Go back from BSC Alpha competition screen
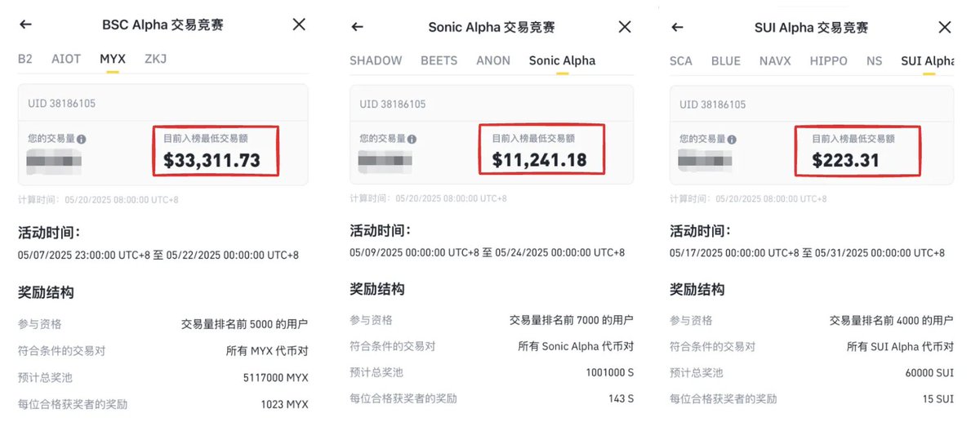 (x=25, y=24)
